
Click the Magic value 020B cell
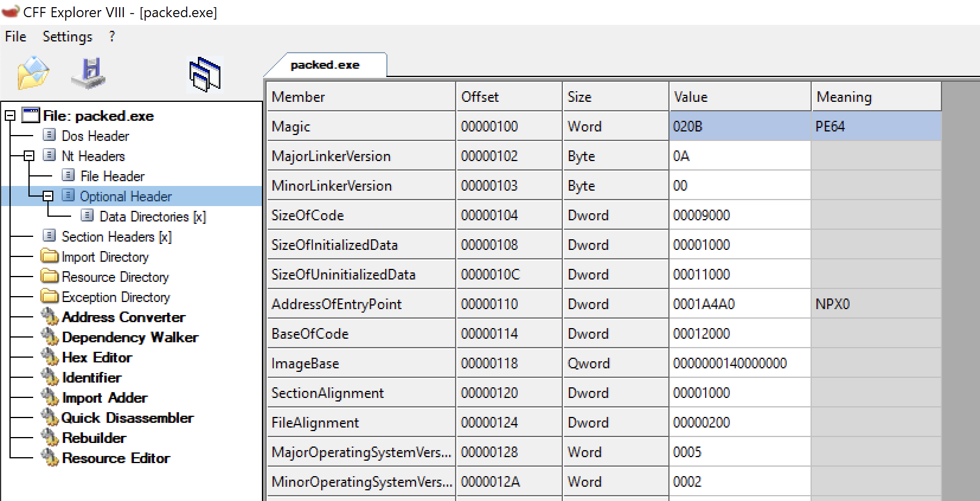(739, 126)
